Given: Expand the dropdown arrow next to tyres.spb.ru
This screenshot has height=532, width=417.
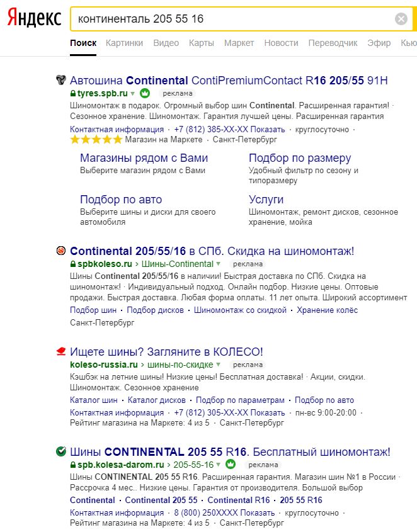Looking at the screenshot, I should pyautogui.click(x=133, y=93).
